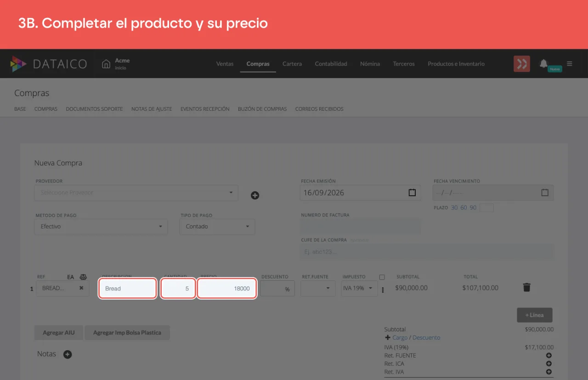The image size is (588, 380).
Task: Open the Fecha Vencimiento calendar icon
Action: tap(545, 193)
